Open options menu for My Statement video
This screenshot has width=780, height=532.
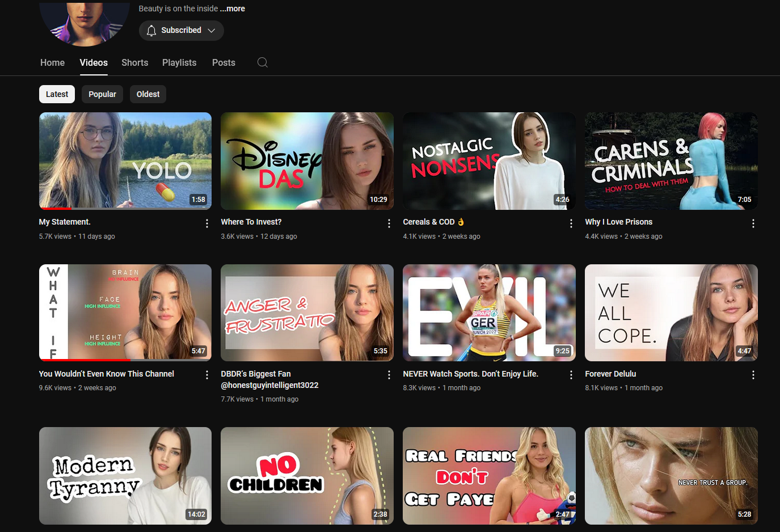pyautogui.click(x=207, y=223)
